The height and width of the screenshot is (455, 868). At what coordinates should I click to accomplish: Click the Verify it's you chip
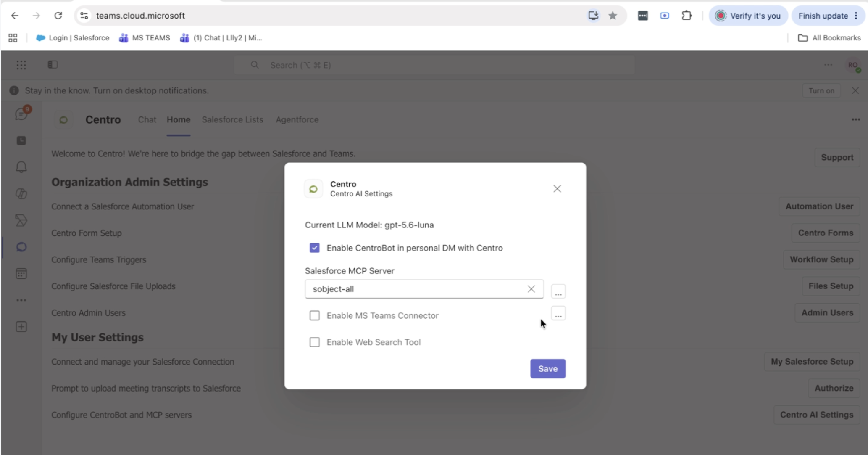coord(748,16)
